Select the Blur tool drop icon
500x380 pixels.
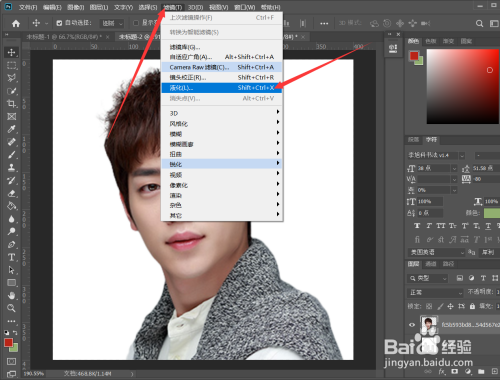pyautogui.click(x=11, y=219)
